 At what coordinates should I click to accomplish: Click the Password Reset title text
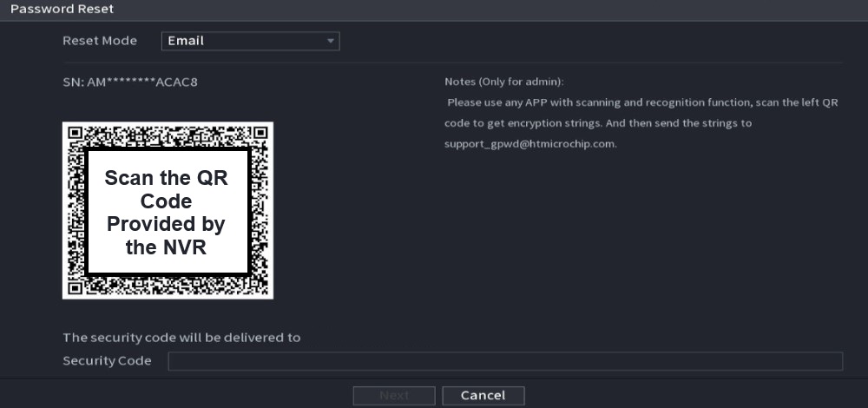(x=62, y=10)
